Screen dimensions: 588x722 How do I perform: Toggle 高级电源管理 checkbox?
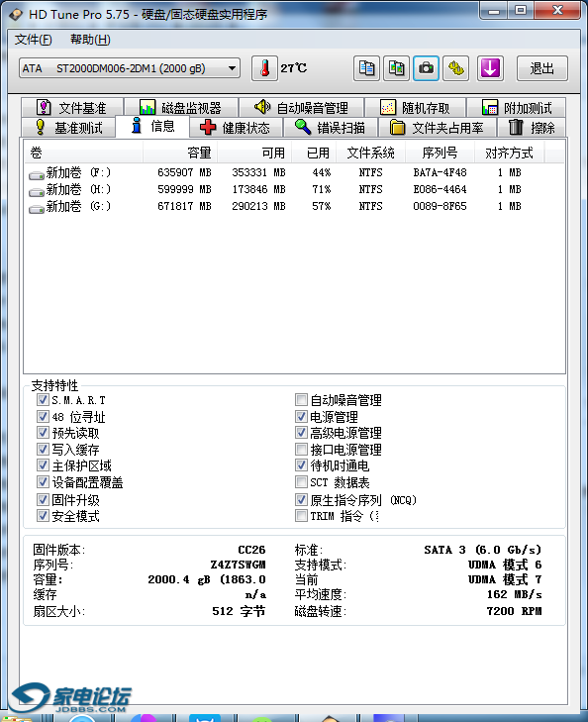tap(301, 433)
